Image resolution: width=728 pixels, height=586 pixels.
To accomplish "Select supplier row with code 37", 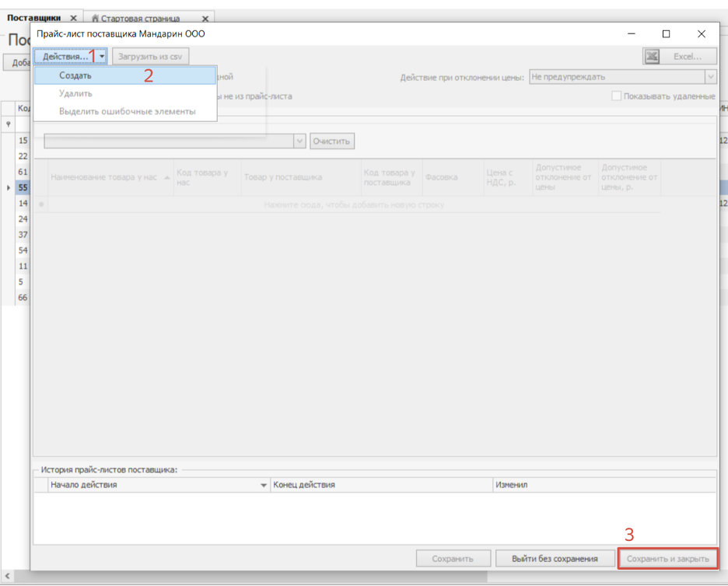I will [x=23, y=235].
